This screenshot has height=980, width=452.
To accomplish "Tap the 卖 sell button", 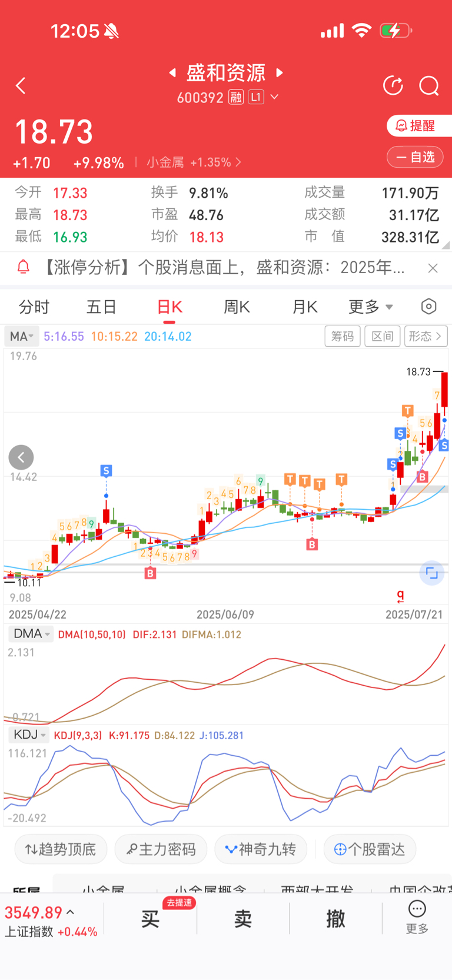I will coord(243,919).
